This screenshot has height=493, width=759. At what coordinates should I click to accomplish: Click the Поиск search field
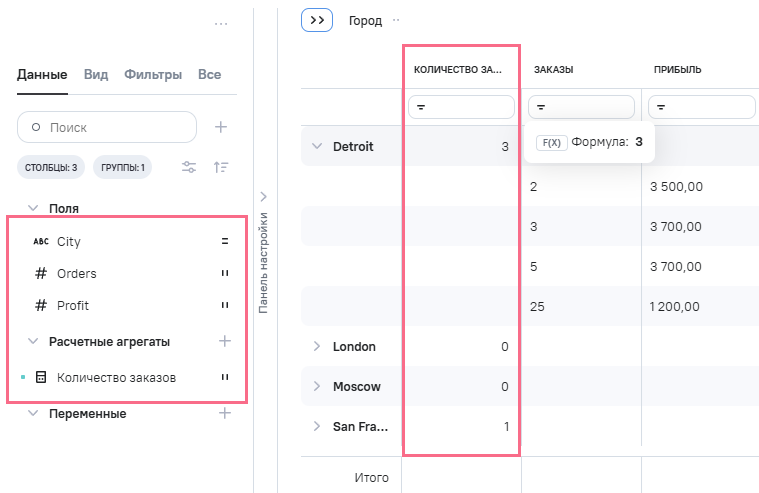(107, 127)
